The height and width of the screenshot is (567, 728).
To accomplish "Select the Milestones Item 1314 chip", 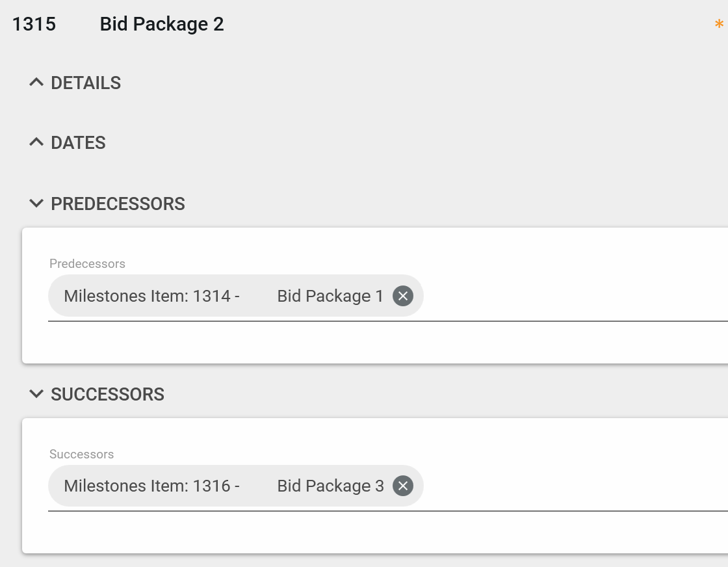I will click(x=152, y=297).
